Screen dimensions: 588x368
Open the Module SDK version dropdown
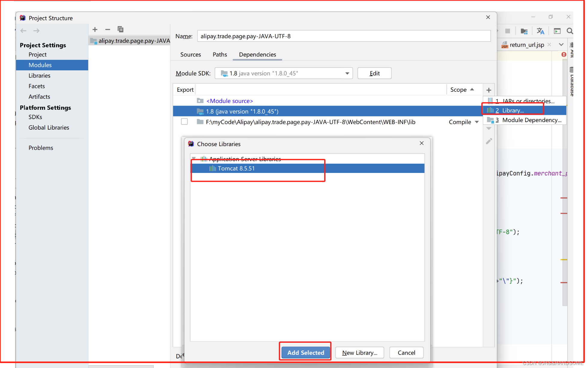tap(347, 74)
